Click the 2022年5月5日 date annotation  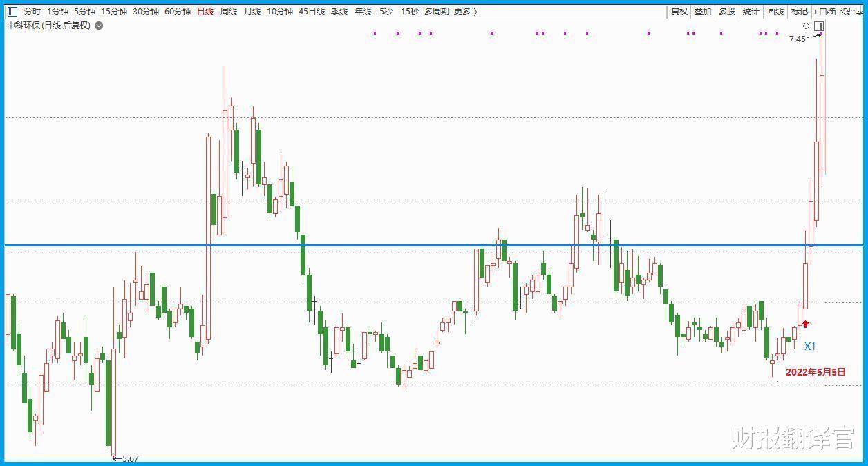tap(815, 372)
